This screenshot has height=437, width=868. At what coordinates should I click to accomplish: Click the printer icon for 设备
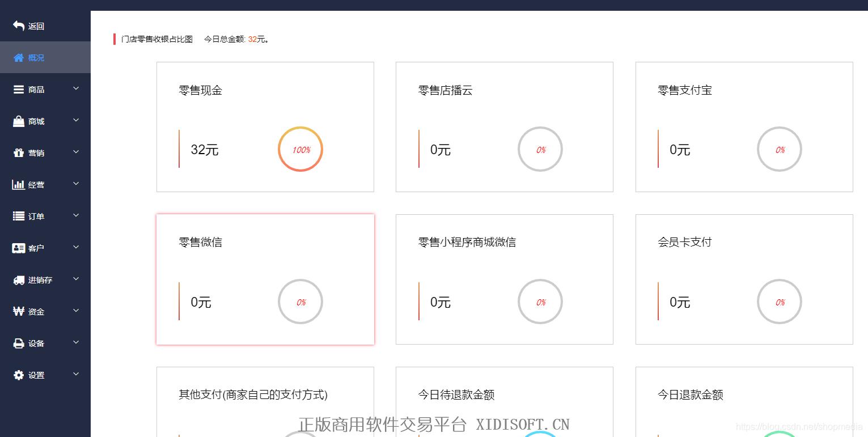coord(19,343)
